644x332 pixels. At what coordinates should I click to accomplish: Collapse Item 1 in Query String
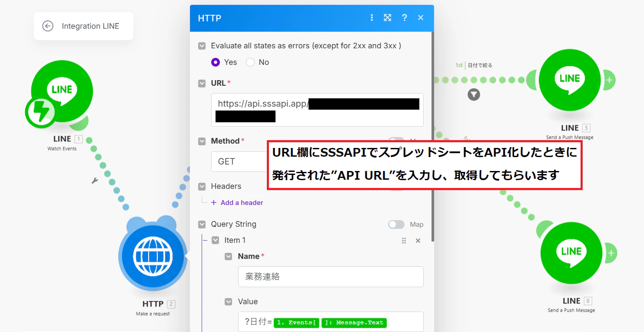tap(216, 240)
